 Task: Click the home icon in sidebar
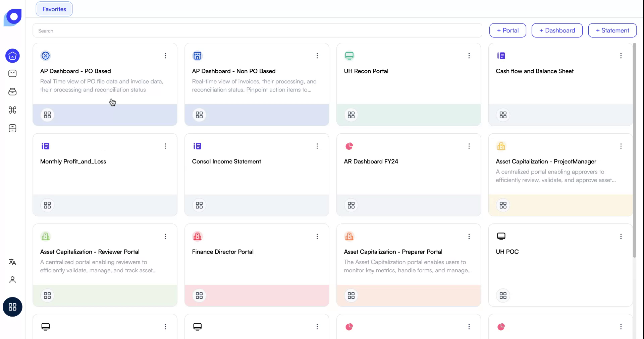tap(12, 56)
